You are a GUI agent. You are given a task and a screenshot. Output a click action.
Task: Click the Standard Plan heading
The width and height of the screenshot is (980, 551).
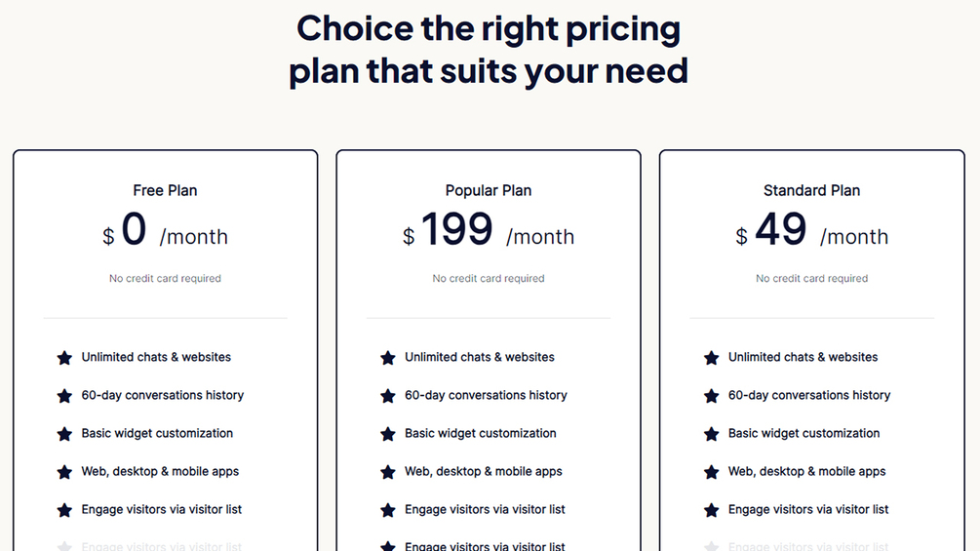pyautogui.click(x=811, y=190)
